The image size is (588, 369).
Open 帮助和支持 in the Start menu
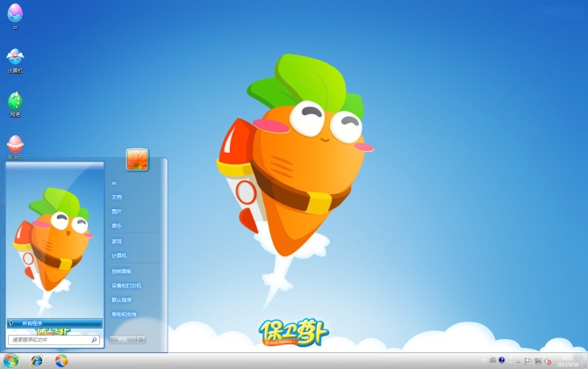click(124, 315)
